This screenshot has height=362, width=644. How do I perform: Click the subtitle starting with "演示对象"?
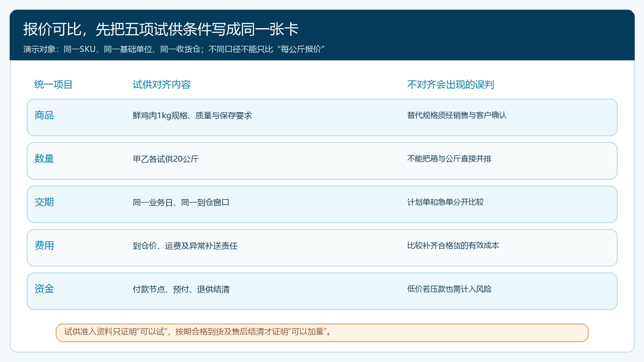pyautogui.click(x=174, y=49)
